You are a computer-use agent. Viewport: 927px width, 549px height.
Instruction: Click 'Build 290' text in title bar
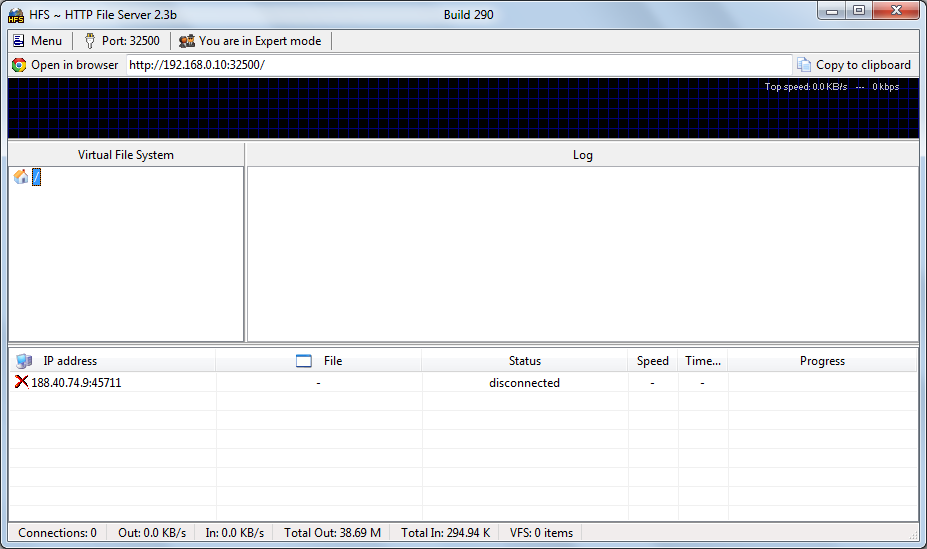tap(468, 15)
